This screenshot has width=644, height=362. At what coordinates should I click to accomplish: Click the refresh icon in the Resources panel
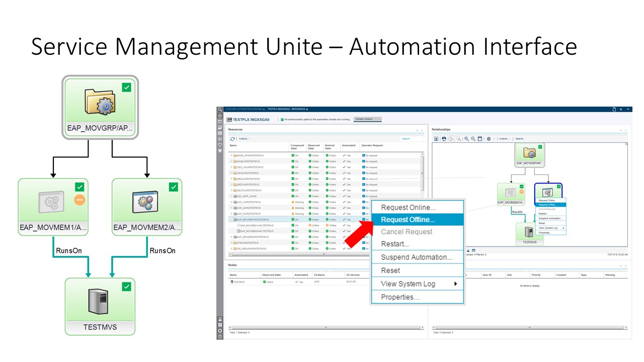(232, 138)
